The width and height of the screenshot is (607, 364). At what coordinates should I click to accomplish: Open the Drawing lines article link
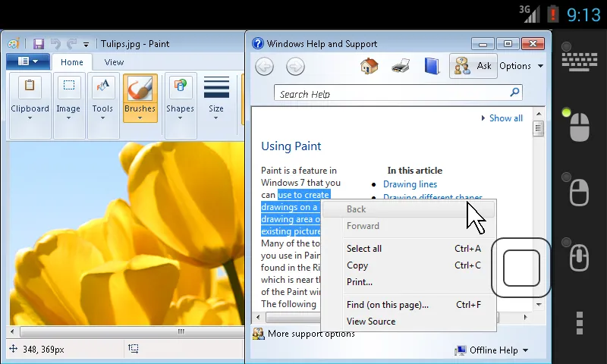point(410,184)
